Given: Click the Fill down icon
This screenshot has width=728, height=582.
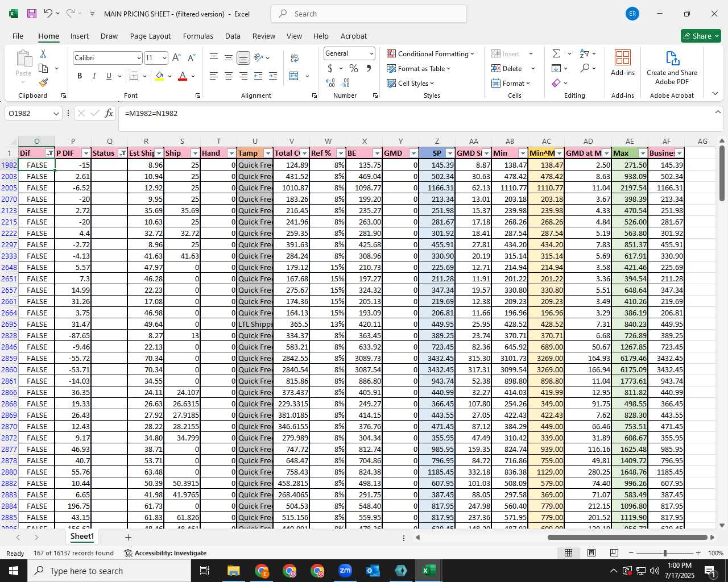Looking at the screenshot, I should click(556, 69).
